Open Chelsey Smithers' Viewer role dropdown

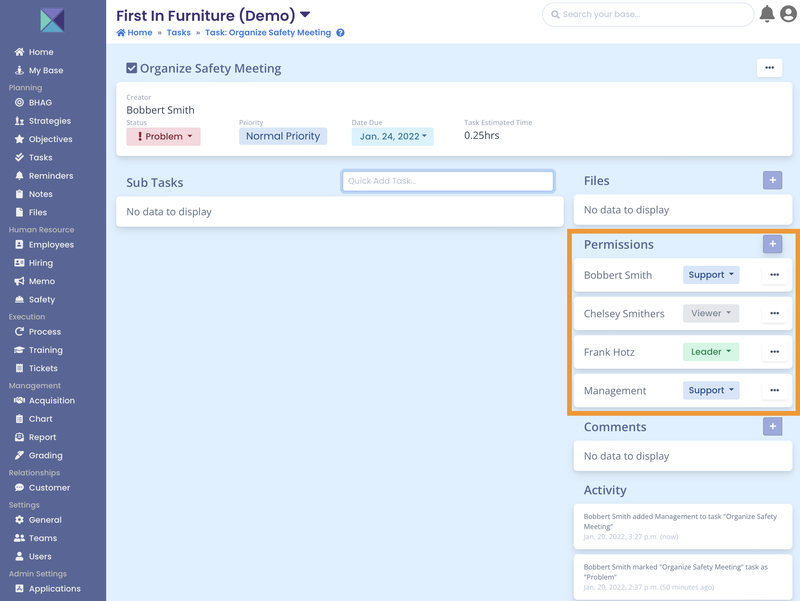711,313
